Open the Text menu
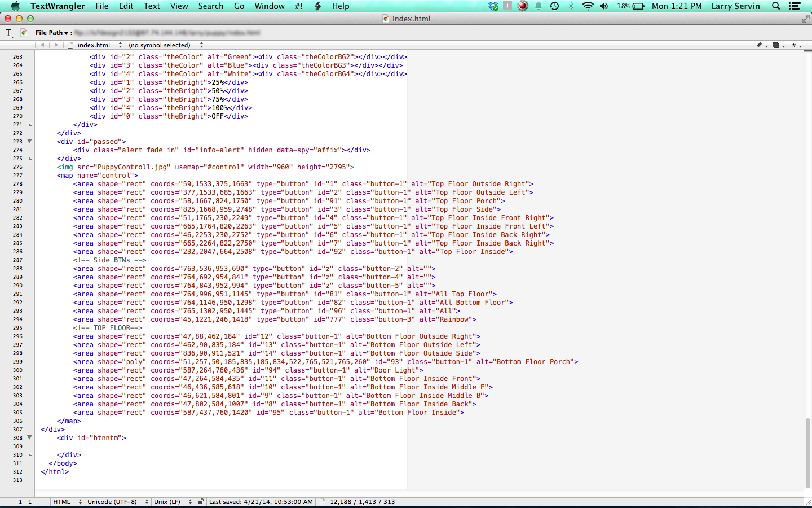This screenshot has width=812, height=508. point(152,6)
